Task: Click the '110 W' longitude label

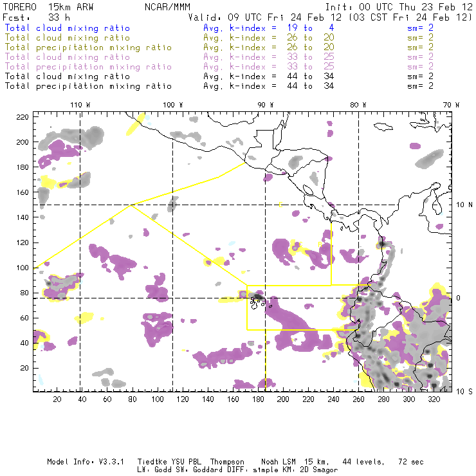Action: (x=80, y=105)
